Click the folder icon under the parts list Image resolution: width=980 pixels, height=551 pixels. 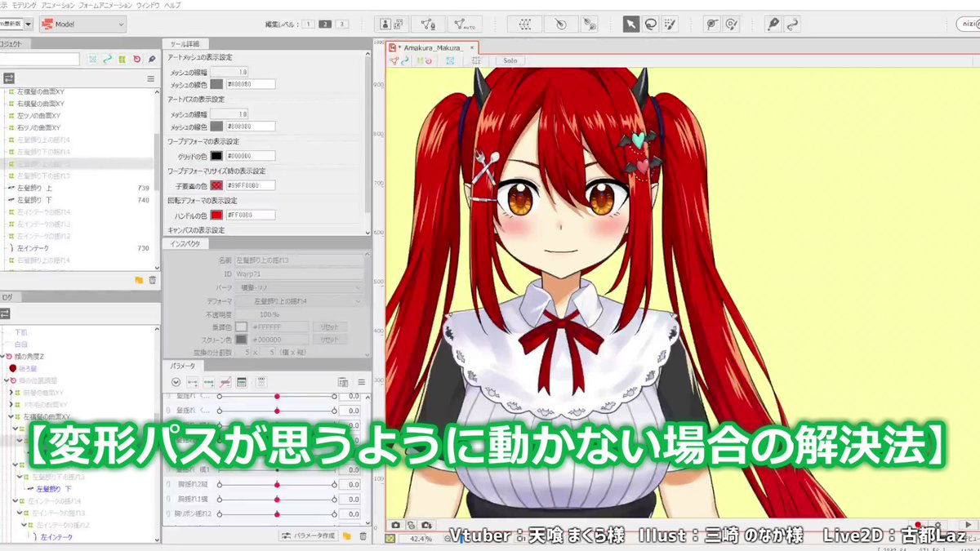pyautogui.click(x=139, y=280)
